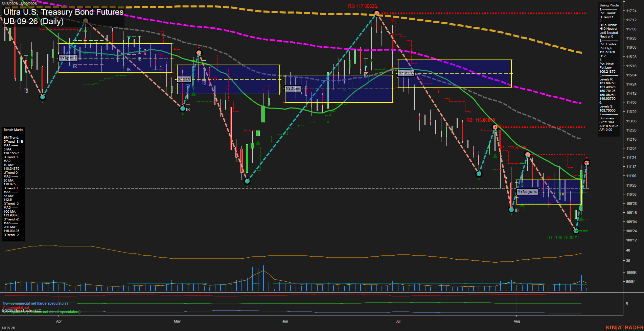Click the 5 MA 110.15625 value
The height and width of the screenshot is (331, 644).
coord(11,153)
